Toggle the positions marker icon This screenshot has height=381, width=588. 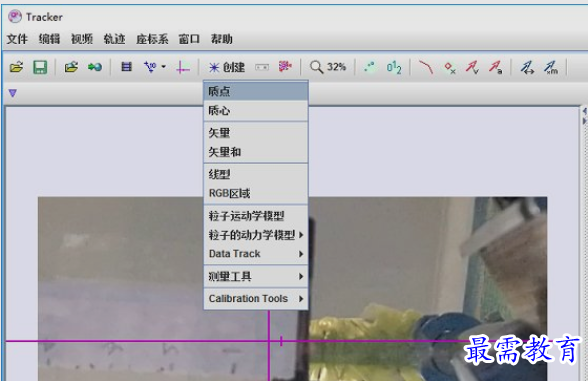pos(450,68)
